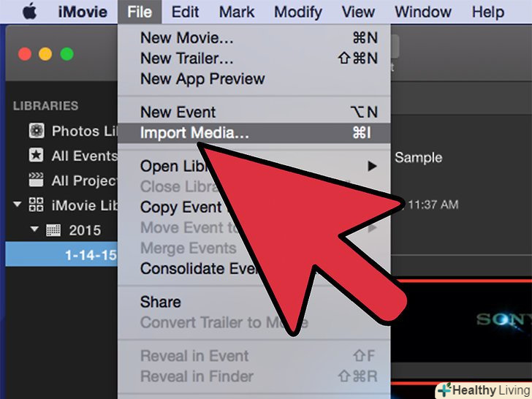Image resolution: width=532 pixels, height=399 pixels.
Task: Select the All Projects clapperboard icon
Action: [36, 180]
